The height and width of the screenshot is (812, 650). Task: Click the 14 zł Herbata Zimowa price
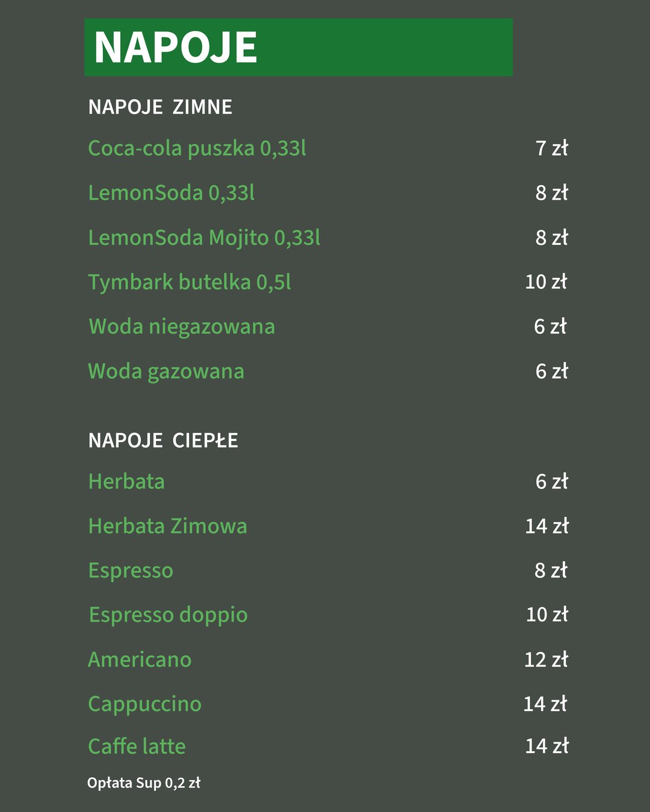pyautogui.click(x=546, y=526)
